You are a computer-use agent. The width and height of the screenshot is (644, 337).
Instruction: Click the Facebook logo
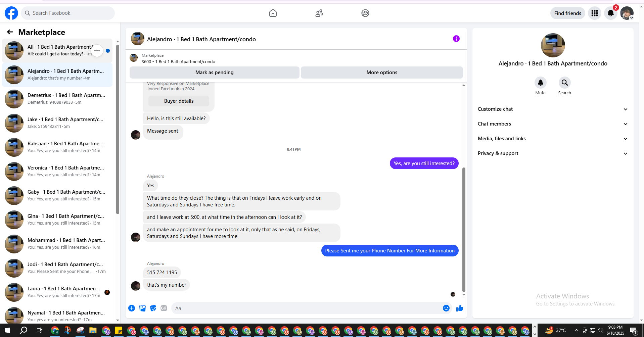click(11, 13)
